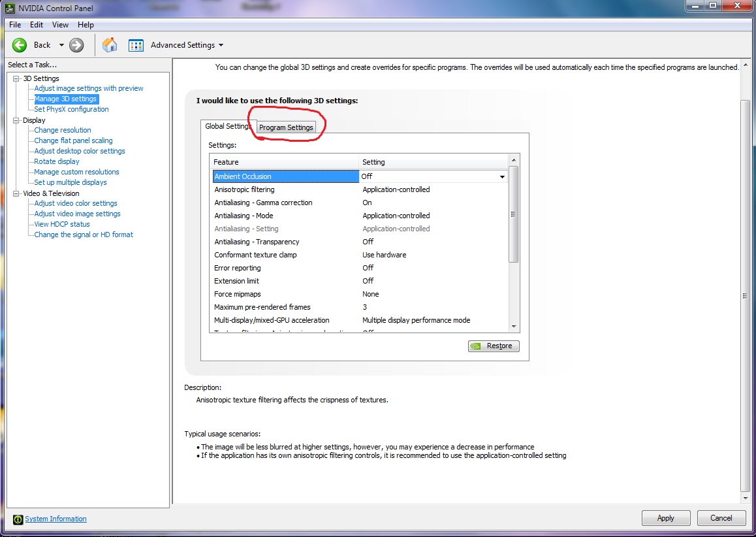Click the main page scroll-up arrow
Viewport: 756px width, 537px height.
pyautogui.click(x=746, y=64)
